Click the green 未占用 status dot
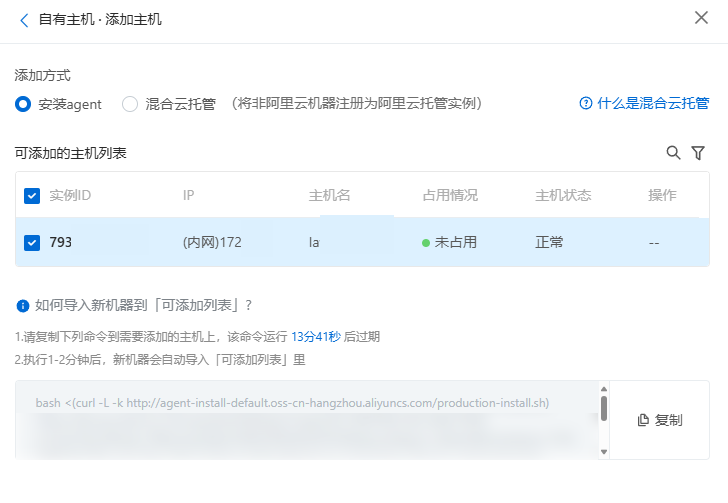The height and width of the screenshot is (503, 728). 426,242
